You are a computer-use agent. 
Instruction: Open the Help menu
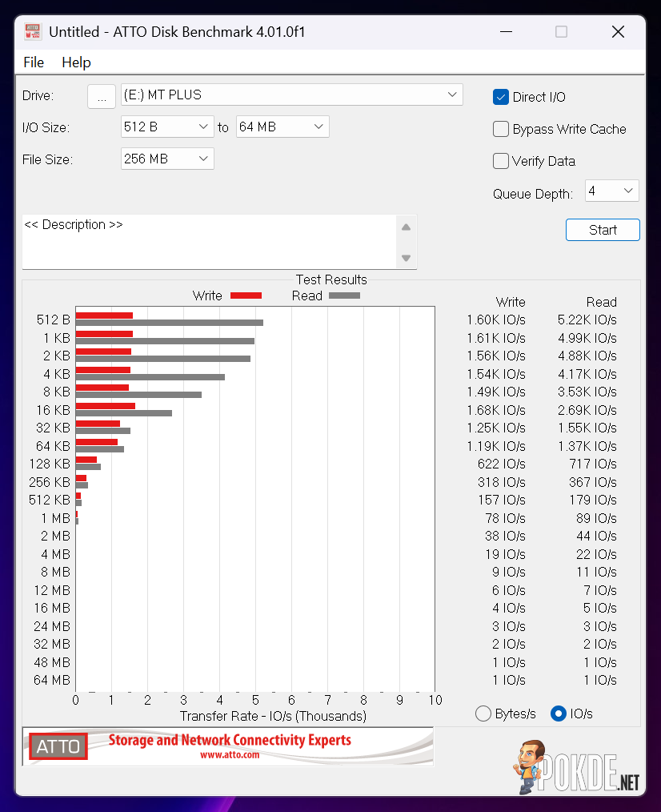pyautogui.click(x=76, y=62)
